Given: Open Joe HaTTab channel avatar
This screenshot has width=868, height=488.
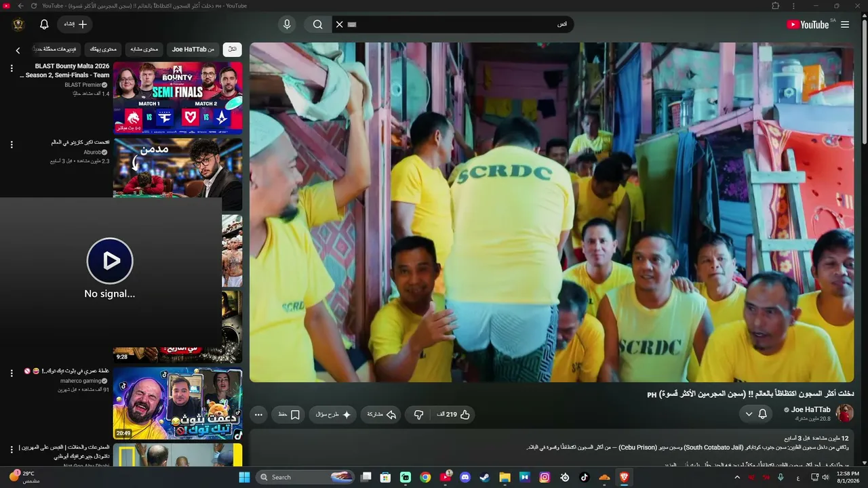Looking at the screenshot, I should point(844,413).
